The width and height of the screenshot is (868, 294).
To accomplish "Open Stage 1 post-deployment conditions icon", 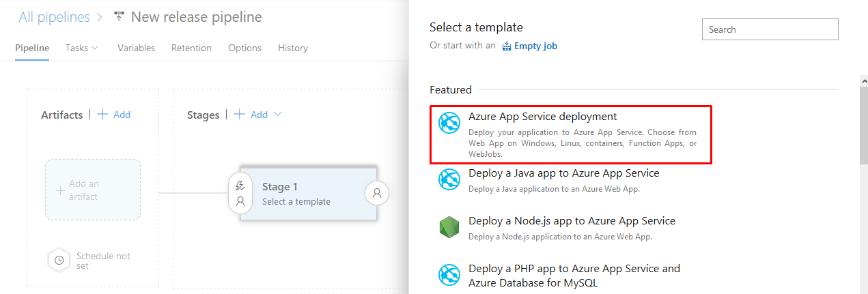I will 377,194.
